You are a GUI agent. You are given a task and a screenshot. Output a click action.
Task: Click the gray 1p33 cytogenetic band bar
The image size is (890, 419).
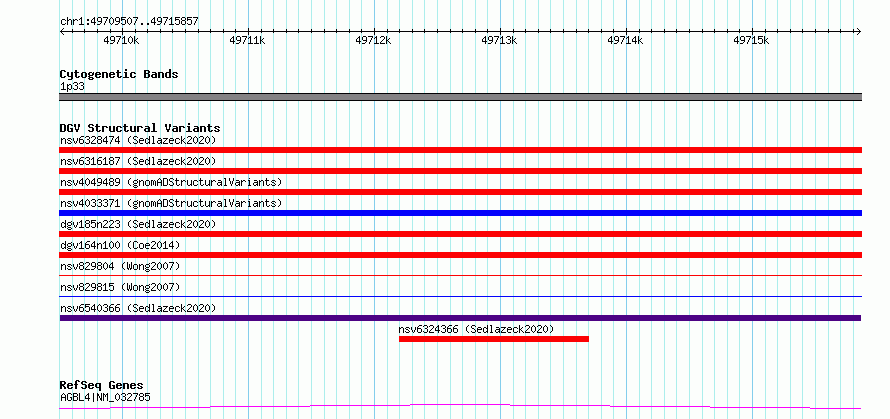click(x=460, y=97)
